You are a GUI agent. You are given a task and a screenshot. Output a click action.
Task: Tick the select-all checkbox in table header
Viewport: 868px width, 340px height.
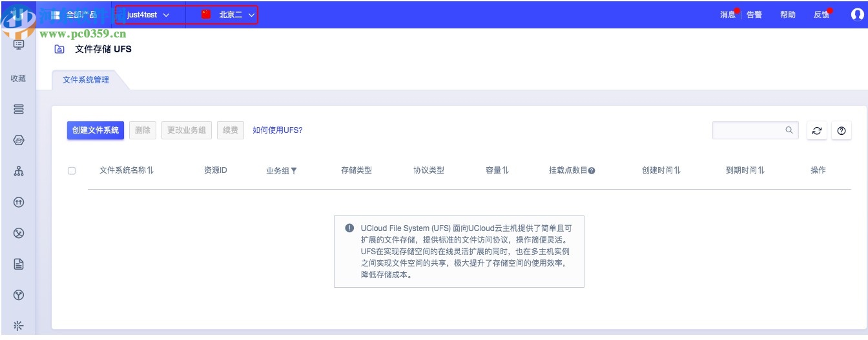pos(72,171)
